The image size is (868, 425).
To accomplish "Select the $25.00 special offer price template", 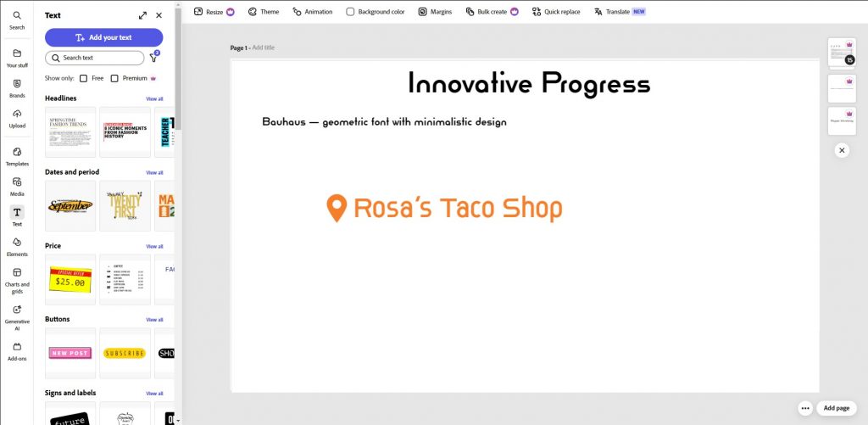I will coord(70,279).
